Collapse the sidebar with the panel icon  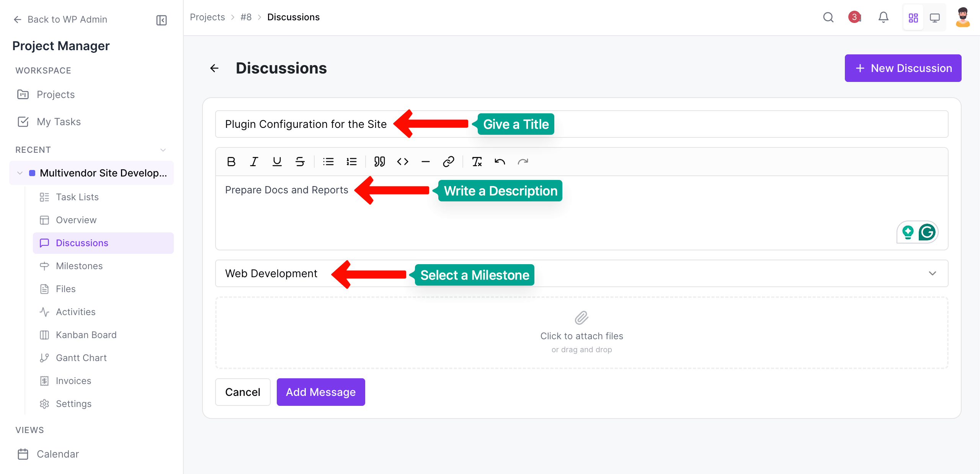click(161, 20)
